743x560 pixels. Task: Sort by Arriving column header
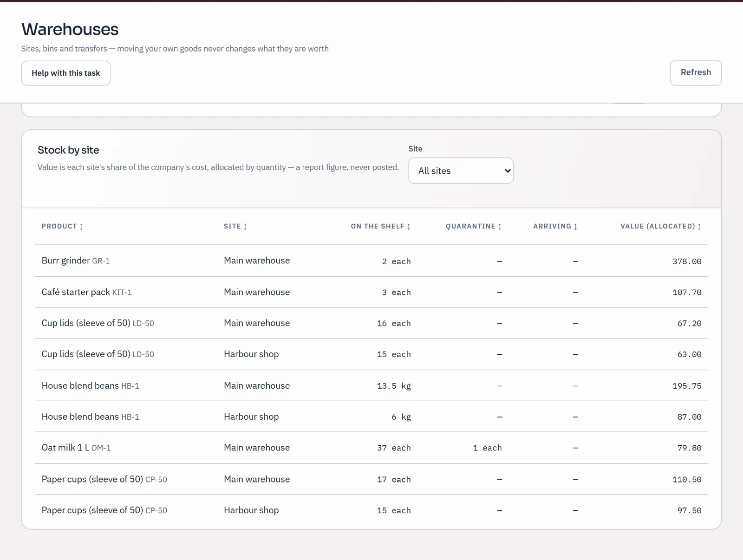555,226
